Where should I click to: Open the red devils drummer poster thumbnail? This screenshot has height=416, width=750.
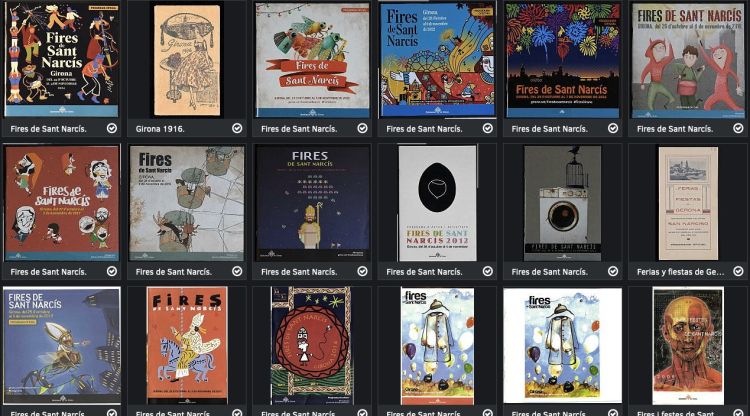688,60
